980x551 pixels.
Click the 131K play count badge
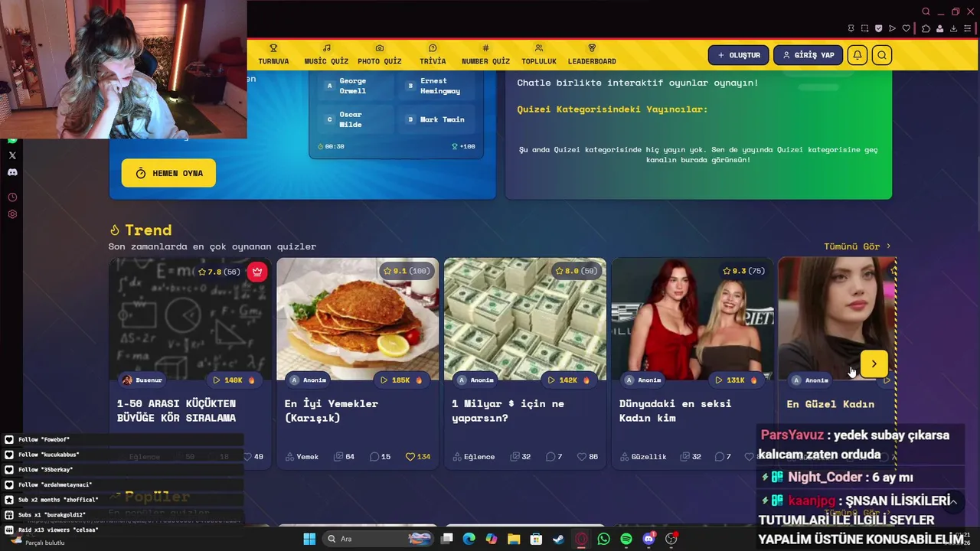click(736, 380)
